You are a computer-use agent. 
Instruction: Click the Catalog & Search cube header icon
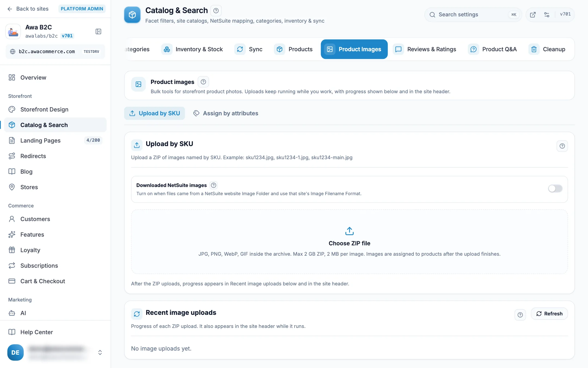132,15
